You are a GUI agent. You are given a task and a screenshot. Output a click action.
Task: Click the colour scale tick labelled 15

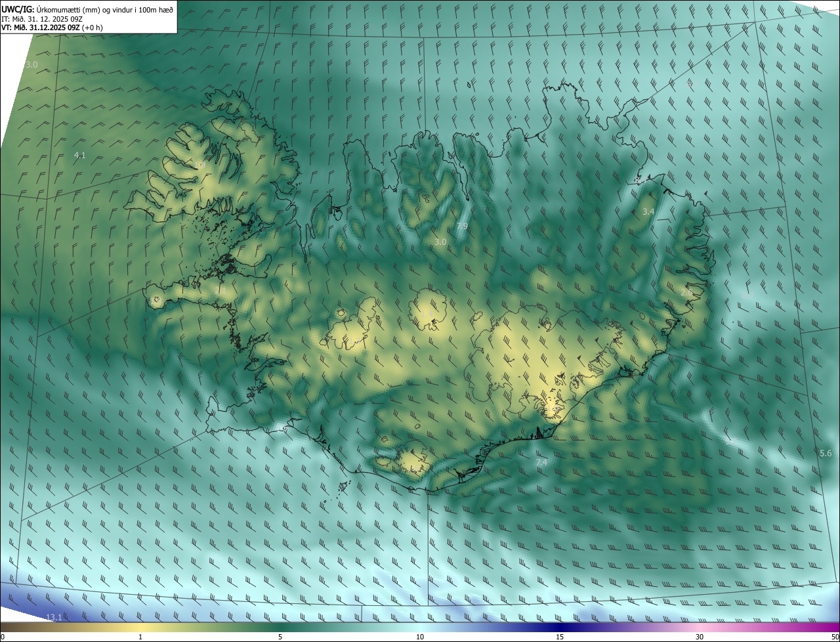pos(560,637)
